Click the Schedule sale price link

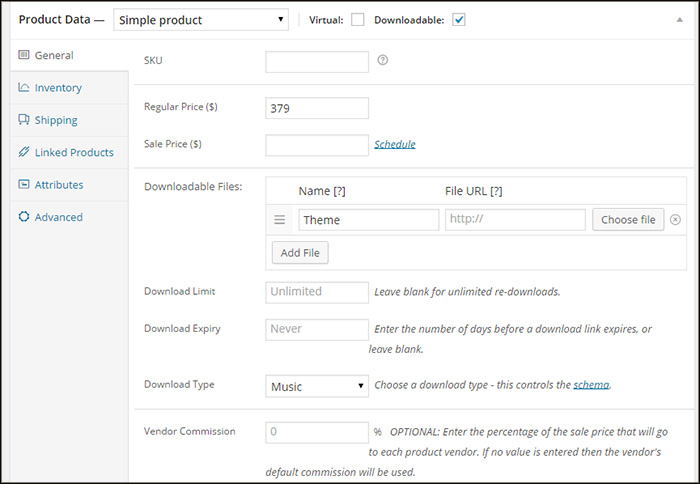(x=395, y=144)
